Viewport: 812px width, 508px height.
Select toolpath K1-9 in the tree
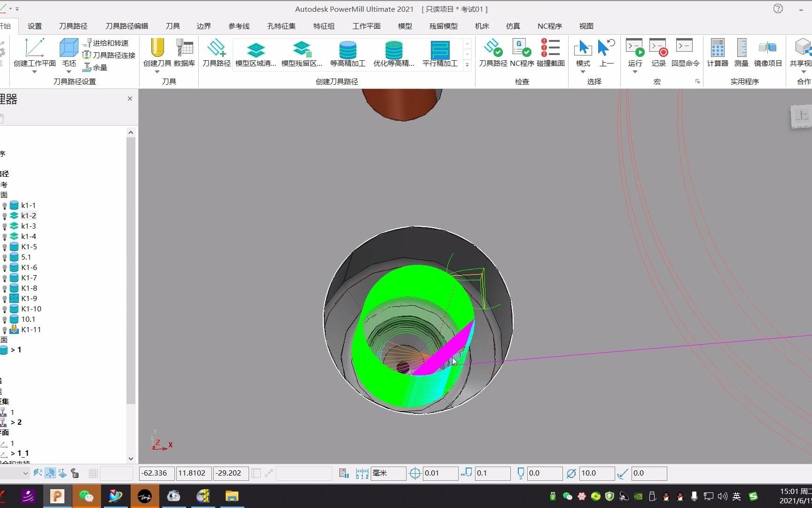29,299
